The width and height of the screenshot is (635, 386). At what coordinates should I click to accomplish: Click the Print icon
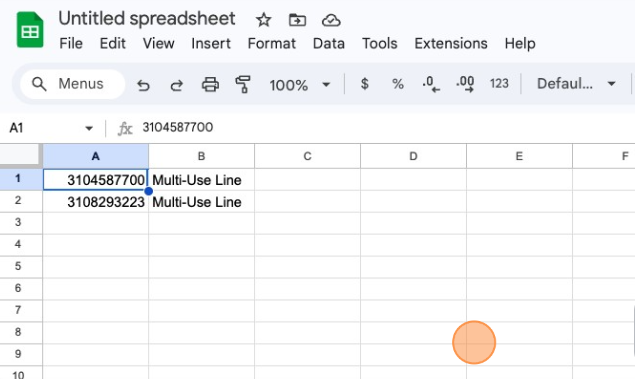point(210,85)
